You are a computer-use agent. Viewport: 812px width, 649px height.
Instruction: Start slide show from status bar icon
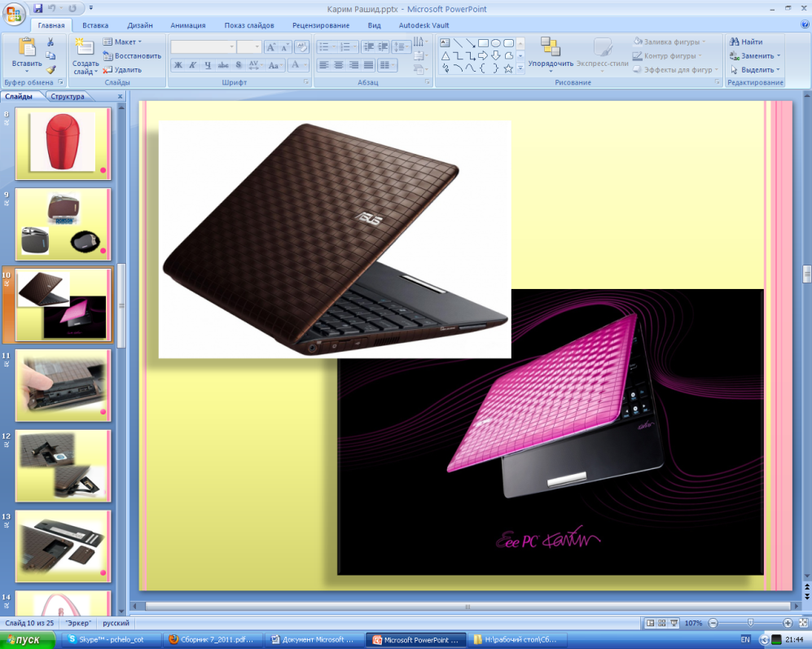pos(674,623)
